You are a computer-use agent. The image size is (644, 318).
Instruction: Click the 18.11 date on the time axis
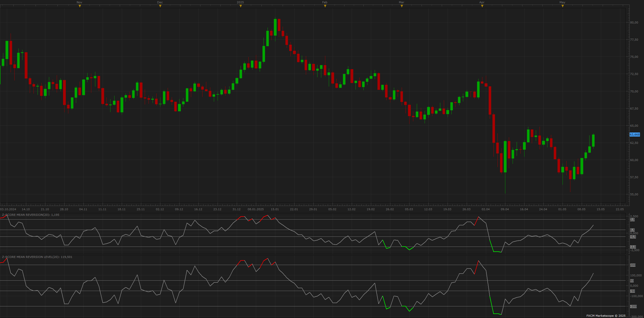point(122,209)
